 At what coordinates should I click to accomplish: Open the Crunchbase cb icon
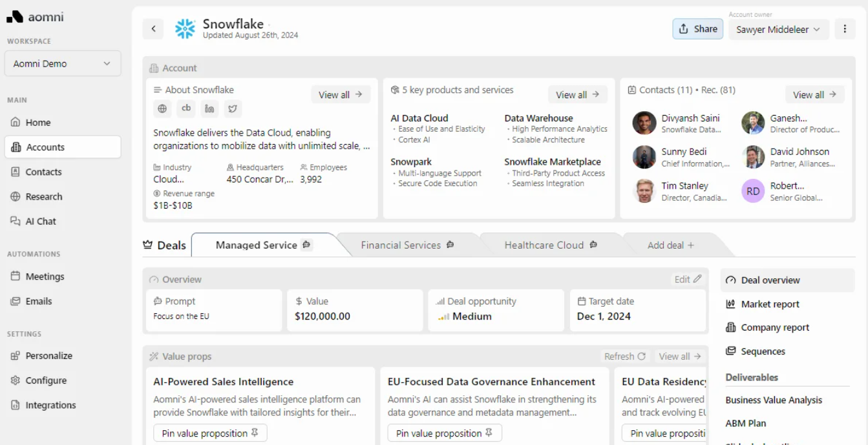click(x=186, y=109)
